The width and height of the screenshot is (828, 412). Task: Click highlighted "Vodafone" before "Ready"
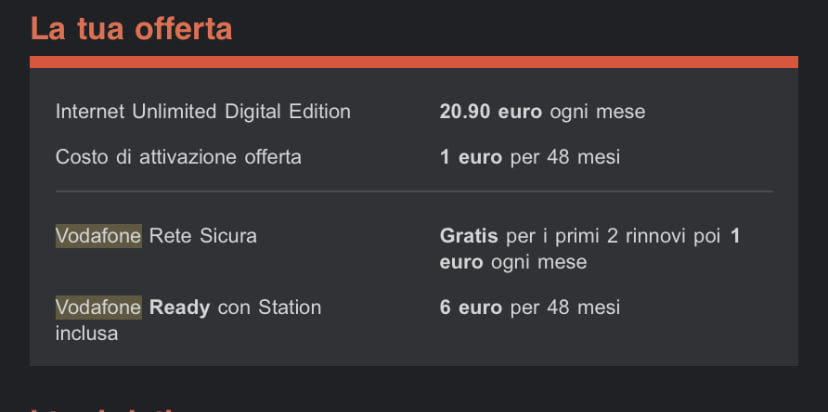[98, 307]
